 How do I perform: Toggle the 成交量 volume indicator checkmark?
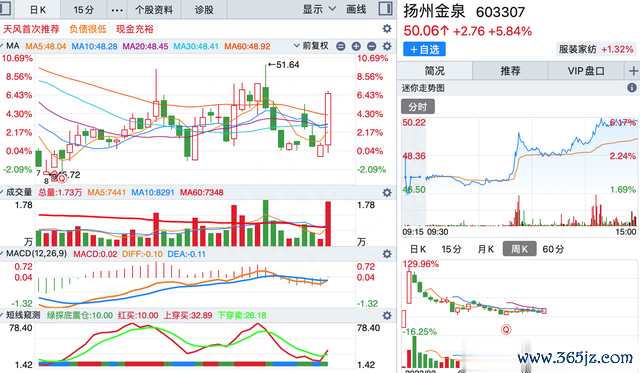click(2, 192)
